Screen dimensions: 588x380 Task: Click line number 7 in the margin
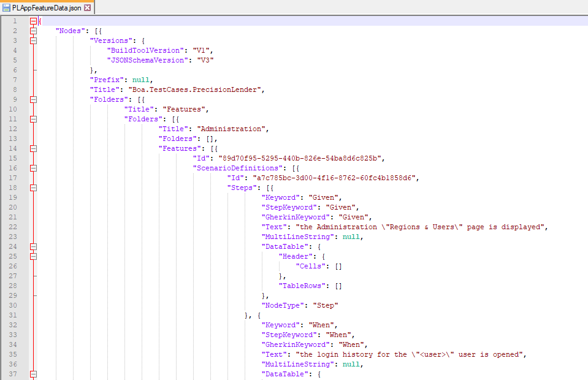tap(15, 80)
